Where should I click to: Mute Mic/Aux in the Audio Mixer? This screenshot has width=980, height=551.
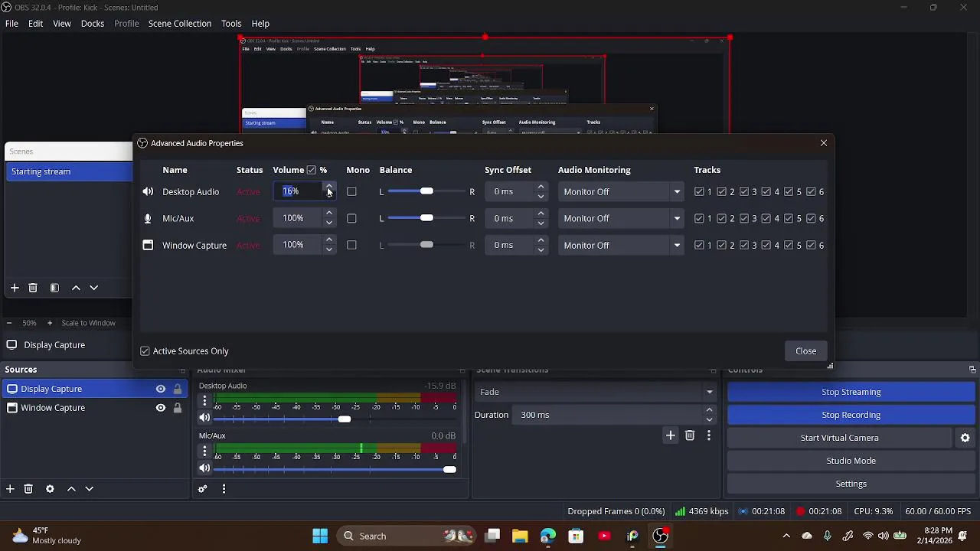204,468
